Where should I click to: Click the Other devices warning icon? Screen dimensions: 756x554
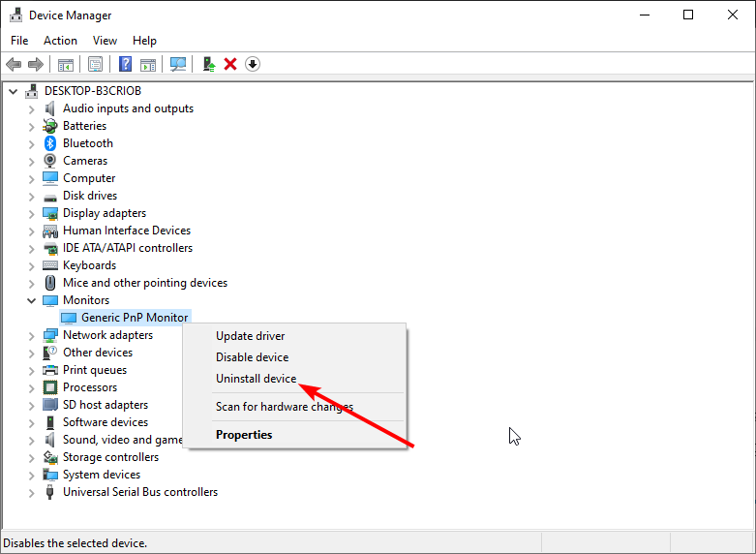(50, 353)
